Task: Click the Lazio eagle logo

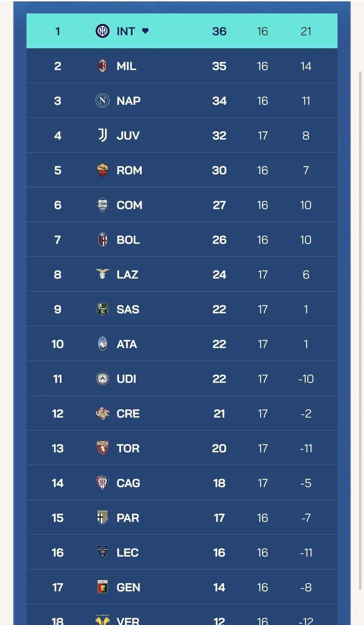Action: [x=102, y=274]
